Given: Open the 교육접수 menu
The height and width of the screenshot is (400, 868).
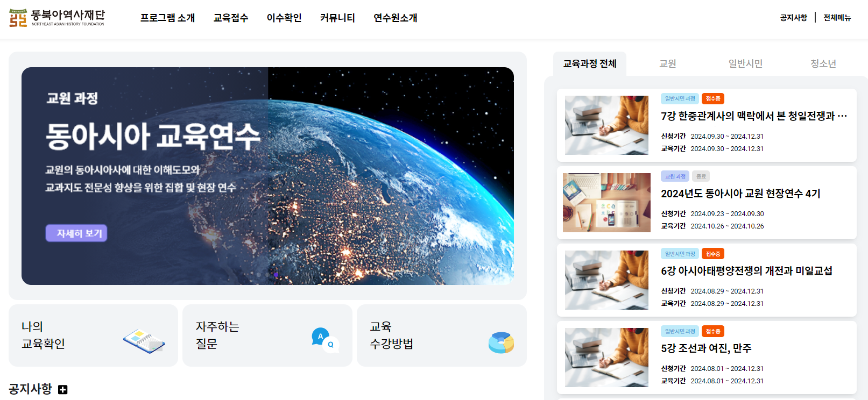Looking at the screenshot, I should (231, 18).
